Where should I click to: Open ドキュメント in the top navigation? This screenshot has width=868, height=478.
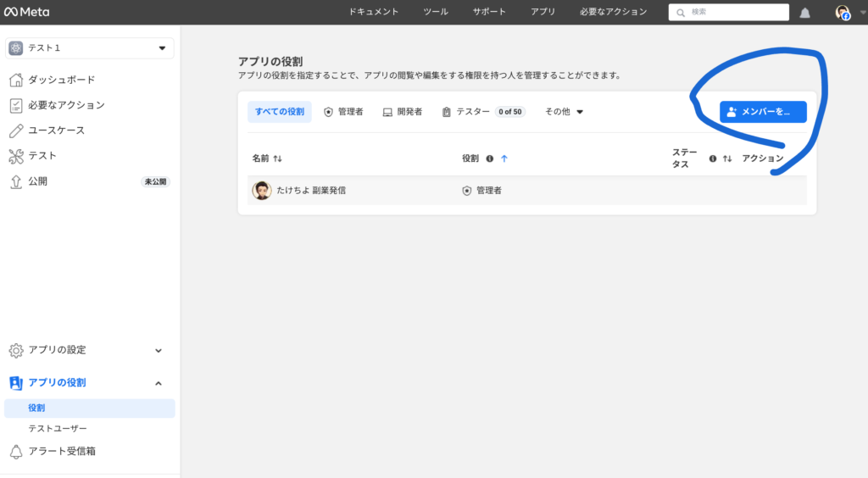(374, 12)
